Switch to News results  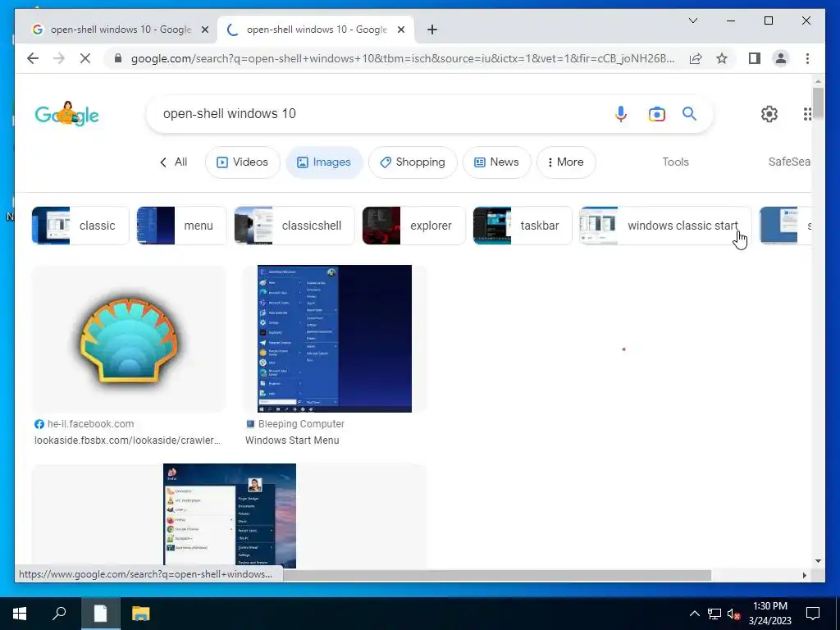(496, 162)
